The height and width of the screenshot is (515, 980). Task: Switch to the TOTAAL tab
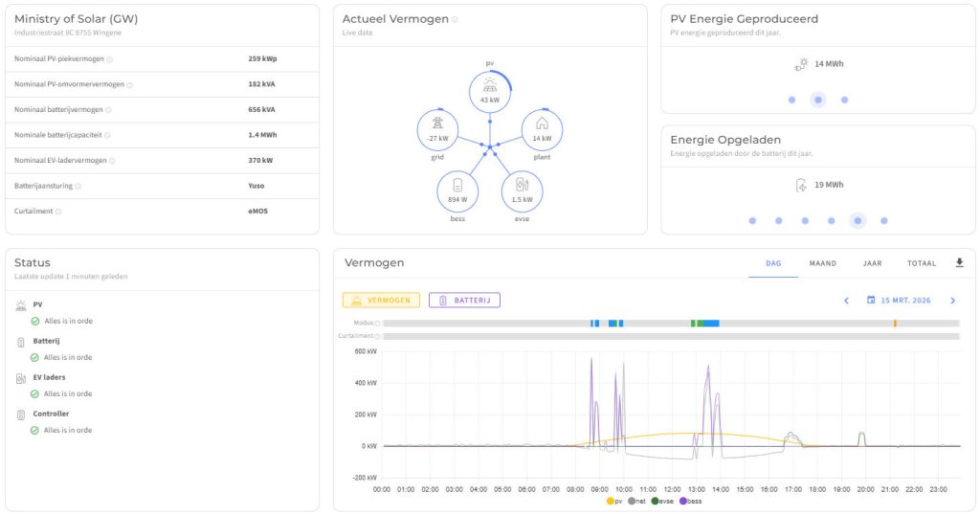click(x=922, y=263)
